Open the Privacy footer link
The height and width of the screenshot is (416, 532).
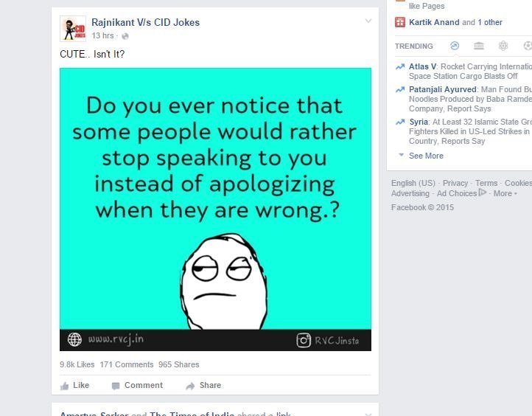point(455,183)
